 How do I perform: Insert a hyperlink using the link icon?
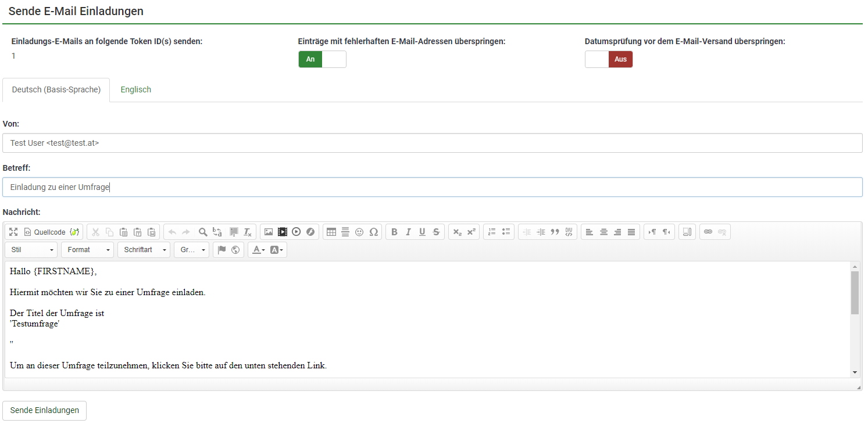click(x=708, y=232)
